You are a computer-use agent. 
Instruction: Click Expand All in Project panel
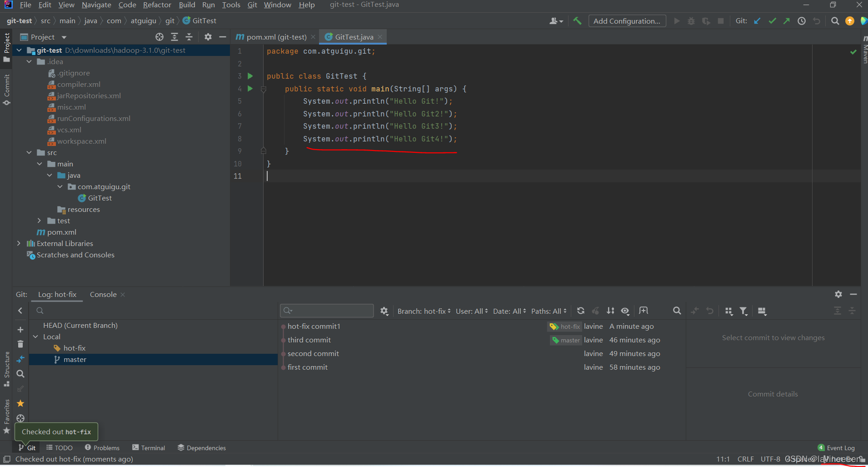(x=175, y=37)
